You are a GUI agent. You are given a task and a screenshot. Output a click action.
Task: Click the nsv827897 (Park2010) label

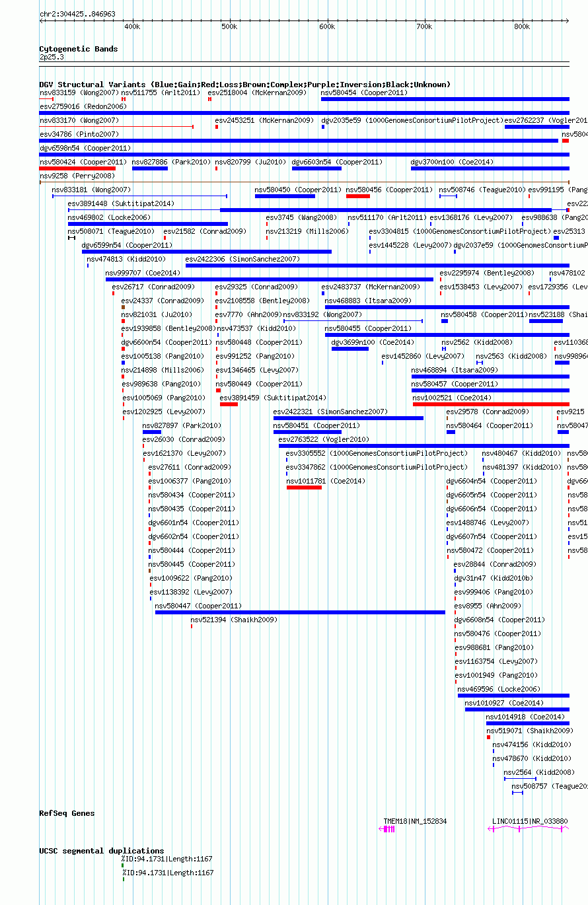pos(182,425)
